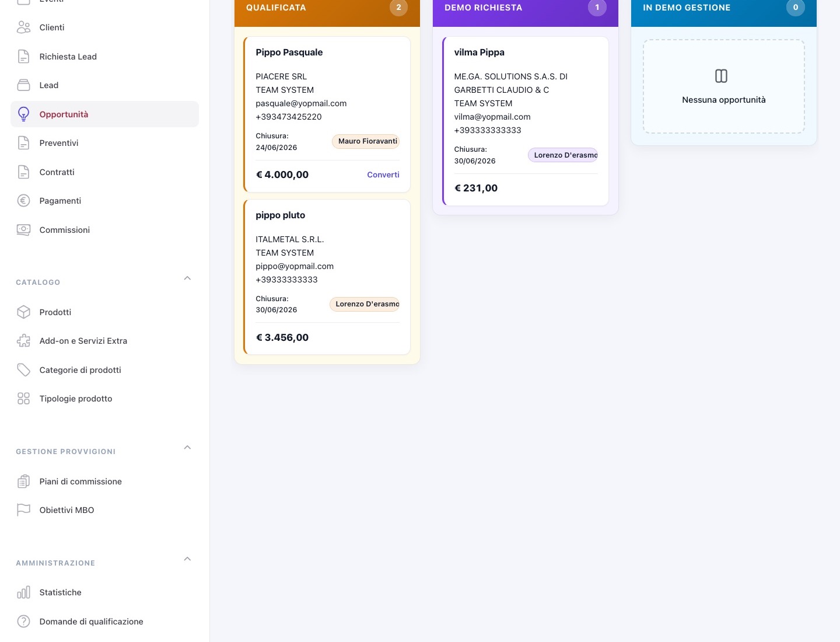Click the Preventivi document icon
840x642 pixels.
[x=23, y=143]
